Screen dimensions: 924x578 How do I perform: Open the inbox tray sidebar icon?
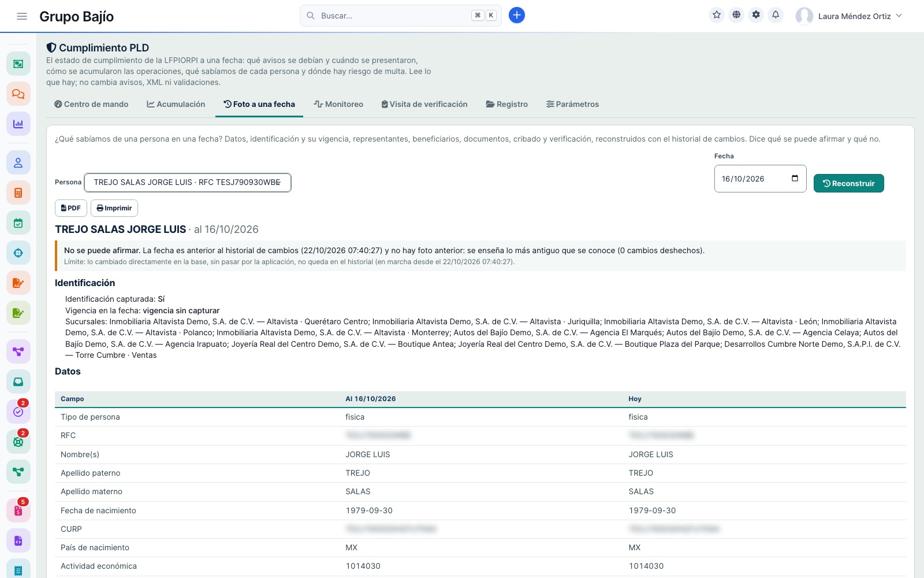coord(18,381)
